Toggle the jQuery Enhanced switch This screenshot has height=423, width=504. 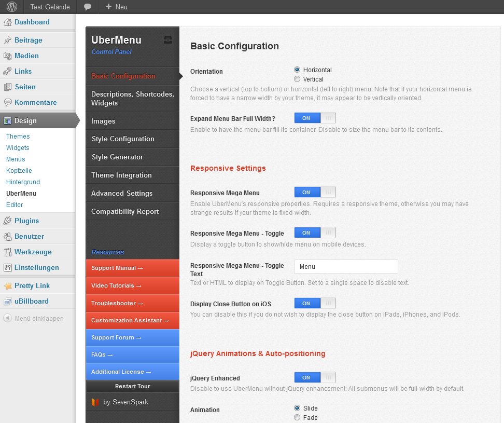click(x=315, y=377)
